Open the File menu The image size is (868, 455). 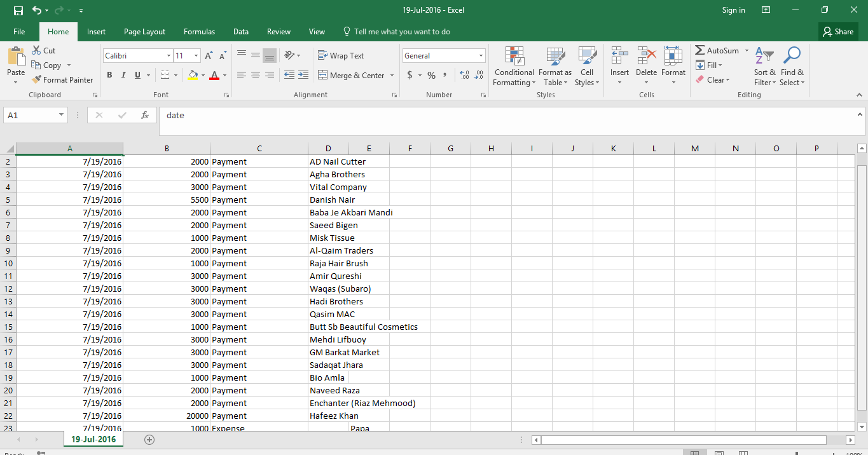point(19,32)
